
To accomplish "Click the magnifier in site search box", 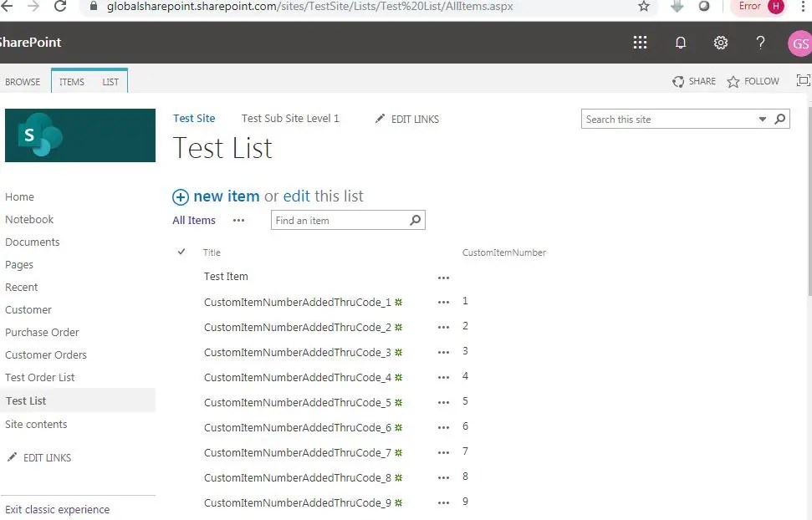I will [x=779, y=119].
